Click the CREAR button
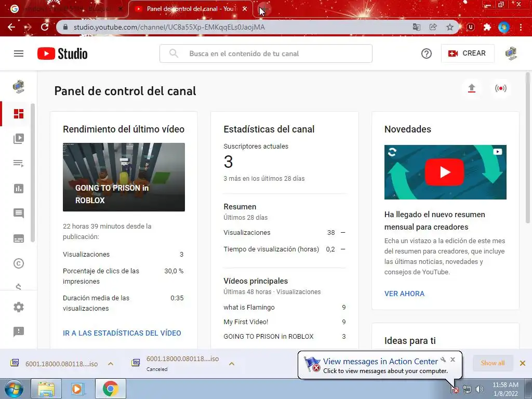Image resolution: width=532 pixels, height=399 pixels. pyautogui.click(x=467, y=54)
